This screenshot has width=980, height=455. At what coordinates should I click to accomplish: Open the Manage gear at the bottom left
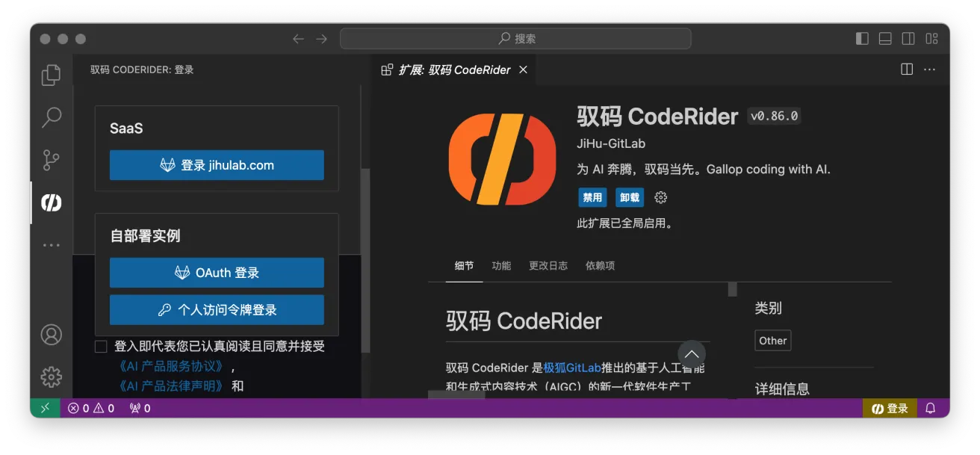(x=51, y=377)
